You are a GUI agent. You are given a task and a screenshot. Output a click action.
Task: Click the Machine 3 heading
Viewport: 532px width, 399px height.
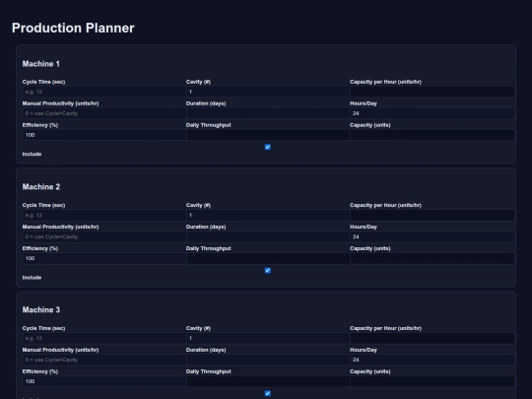[x=41, y=309]
